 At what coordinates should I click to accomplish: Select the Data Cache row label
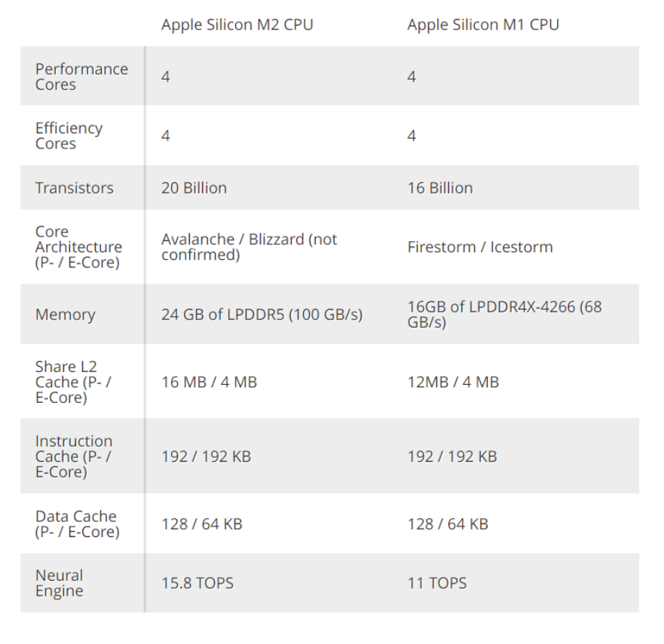click(x=77, y=524)
